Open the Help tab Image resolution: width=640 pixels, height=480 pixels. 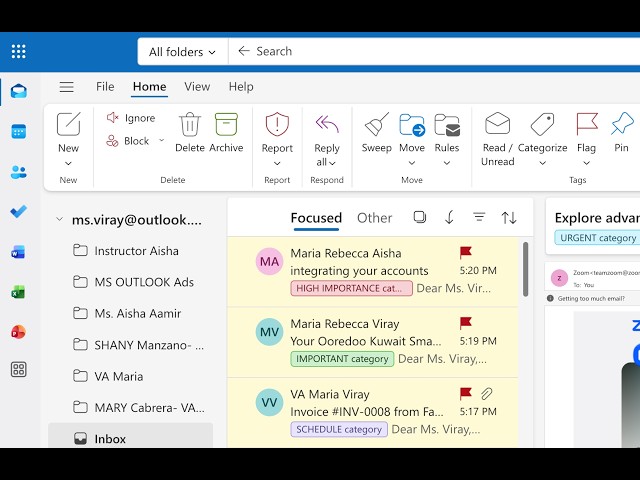[241, 87]
